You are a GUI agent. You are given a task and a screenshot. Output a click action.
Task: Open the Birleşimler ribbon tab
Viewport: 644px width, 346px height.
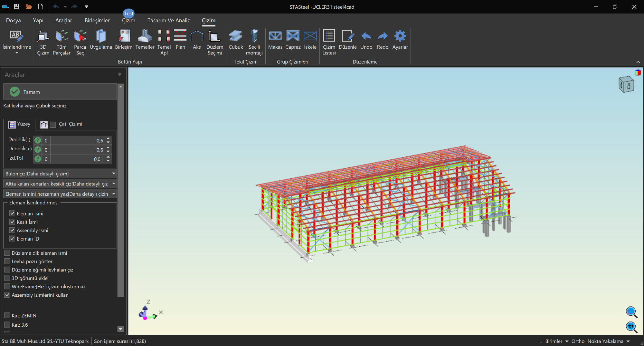coord(97,20)
